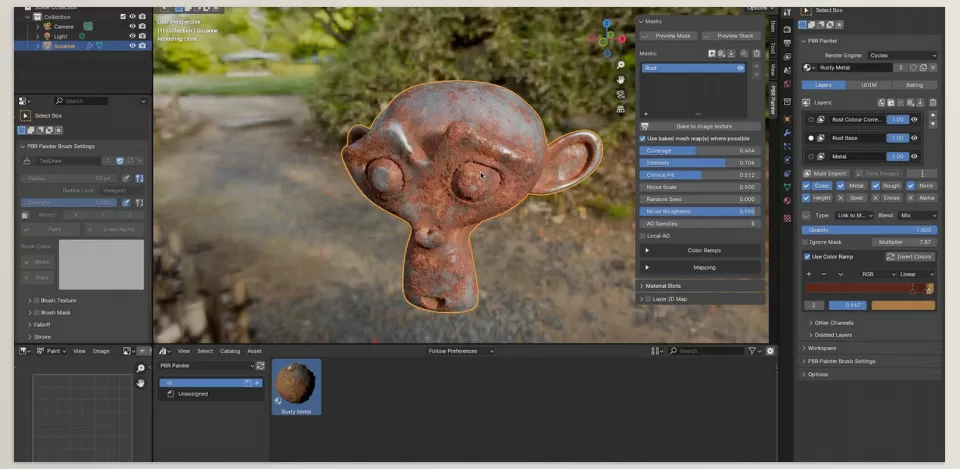
Task: Adjust the Opacity slider
Action: [869, 230]
